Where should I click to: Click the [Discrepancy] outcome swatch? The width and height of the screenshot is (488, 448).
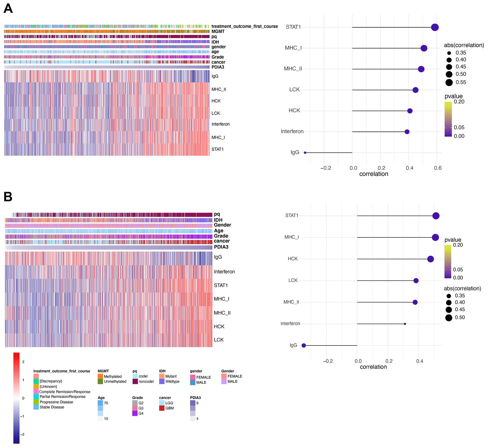point(36,381)
